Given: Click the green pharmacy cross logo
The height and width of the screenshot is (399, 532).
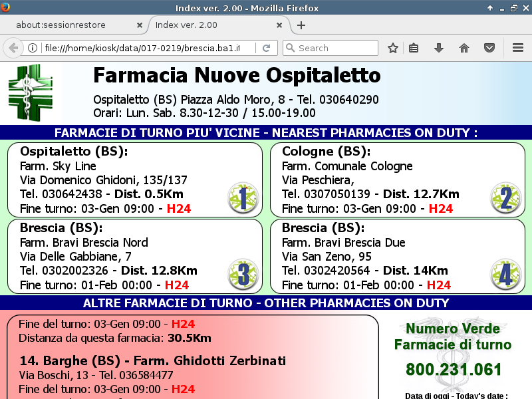Looking at the screenshot, I should point(30,92).
